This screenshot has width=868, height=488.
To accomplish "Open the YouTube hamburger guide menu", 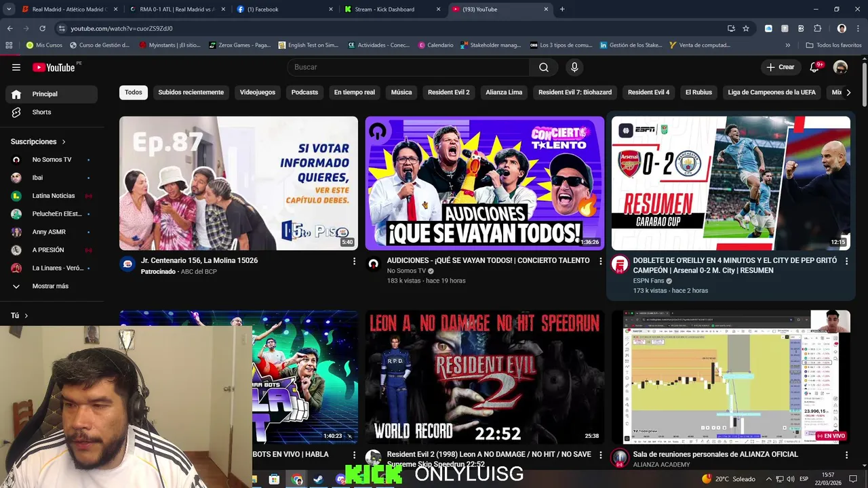I will (x=16, y=67).
